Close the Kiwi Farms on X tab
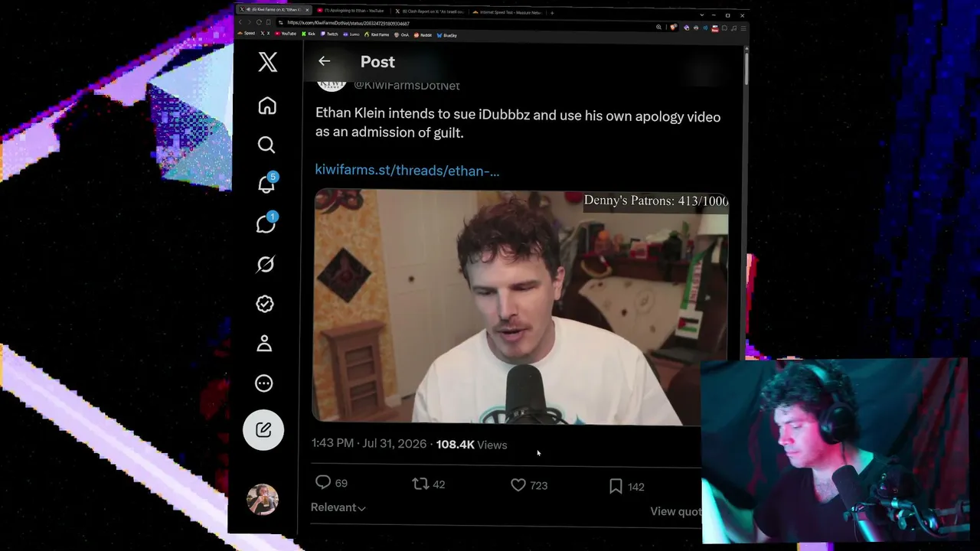980x551 pixels. [307, 10]
